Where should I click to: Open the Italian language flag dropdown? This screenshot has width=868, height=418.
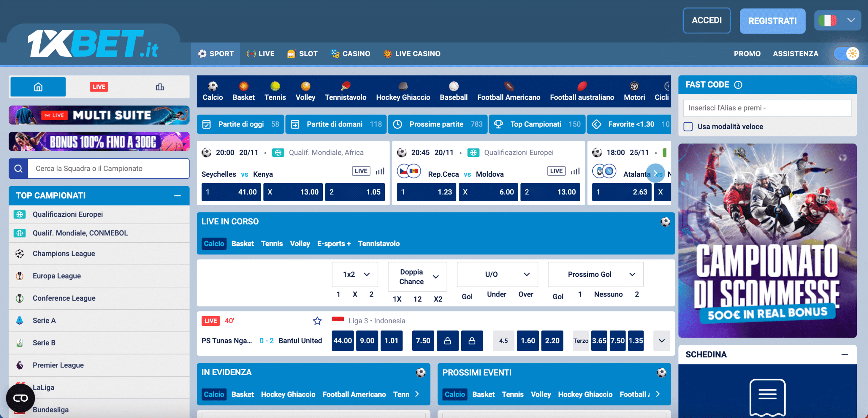click(837, 20)
